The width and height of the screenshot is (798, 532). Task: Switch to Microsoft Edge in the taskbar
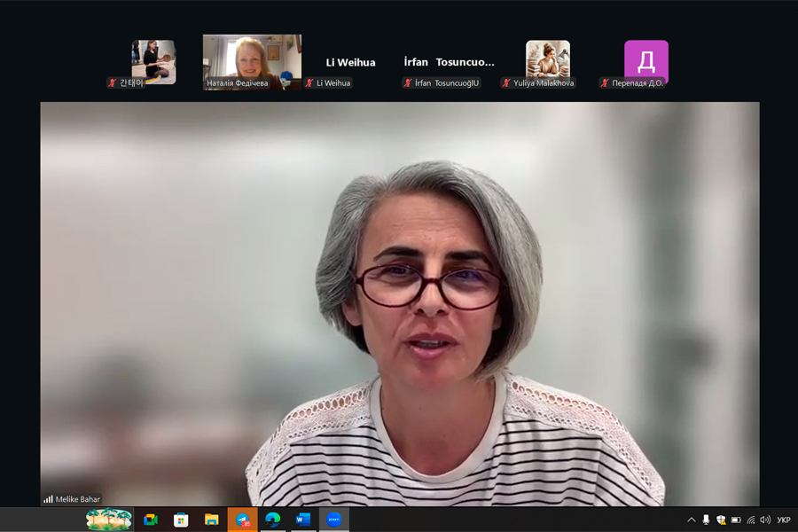point(273,520)
